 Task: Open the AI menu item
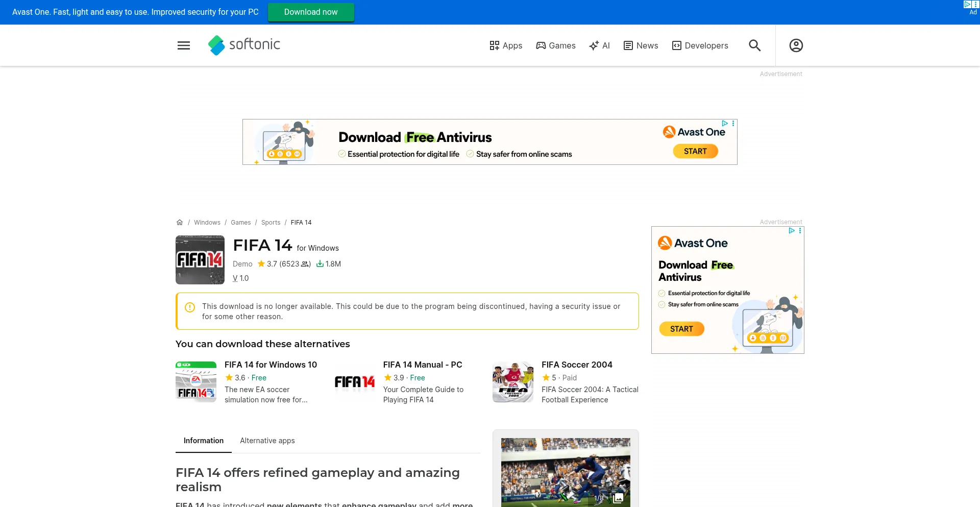tap(599, 45)
